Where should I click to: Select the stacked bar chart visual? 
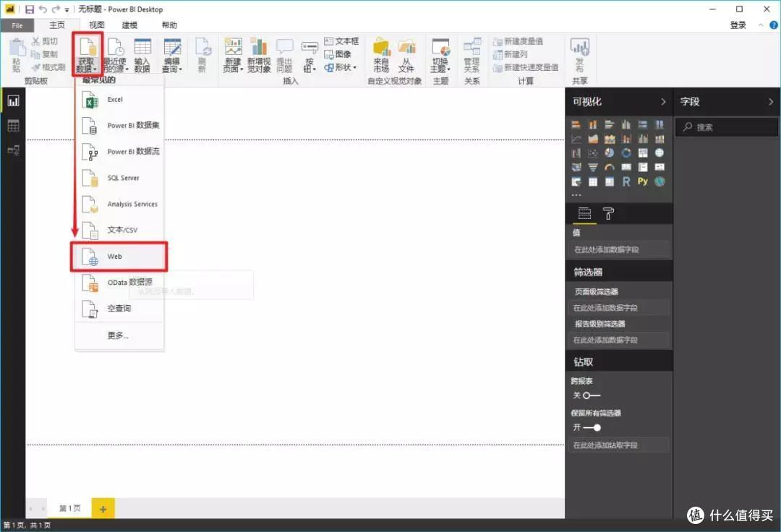(x=576, y=125)
